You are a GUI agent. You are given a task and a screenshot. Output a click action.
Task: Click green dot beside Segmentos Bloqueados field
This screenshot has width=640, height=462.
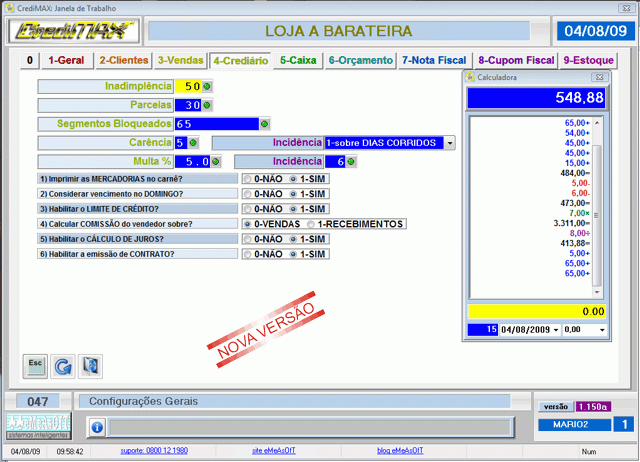click(x=264, y=124)
